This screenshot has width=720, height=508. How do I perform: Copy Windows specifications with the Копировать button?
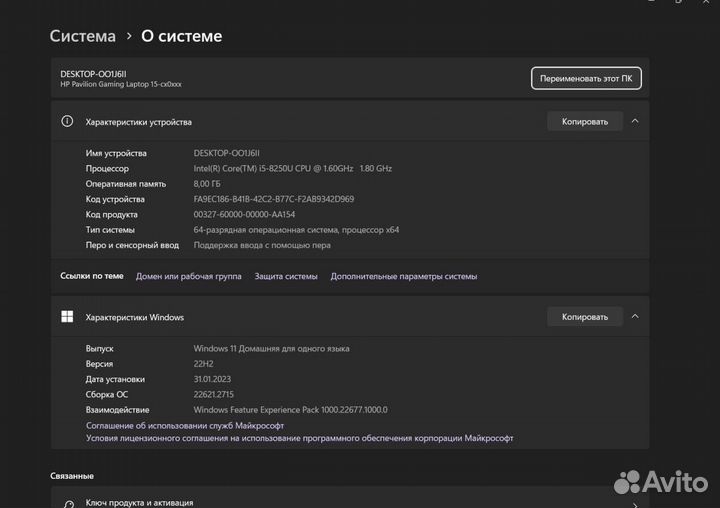pos(584,317)
